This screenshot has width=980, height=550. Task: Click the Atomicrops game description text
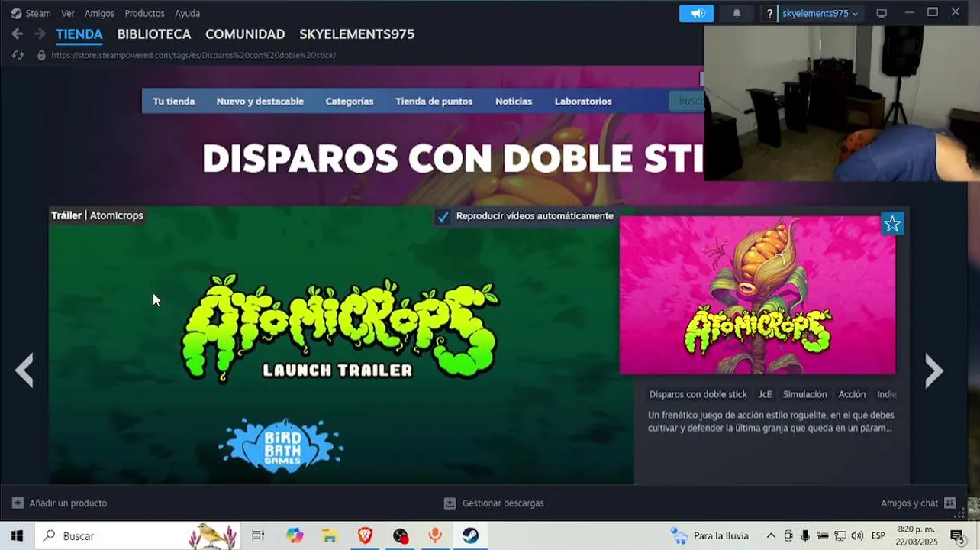[771, 422]
